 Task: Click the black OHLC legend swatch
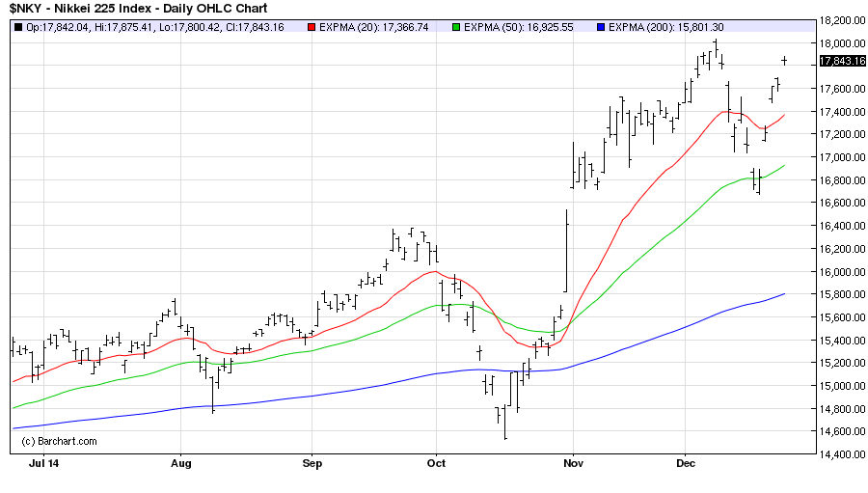(x=18, y=27)
